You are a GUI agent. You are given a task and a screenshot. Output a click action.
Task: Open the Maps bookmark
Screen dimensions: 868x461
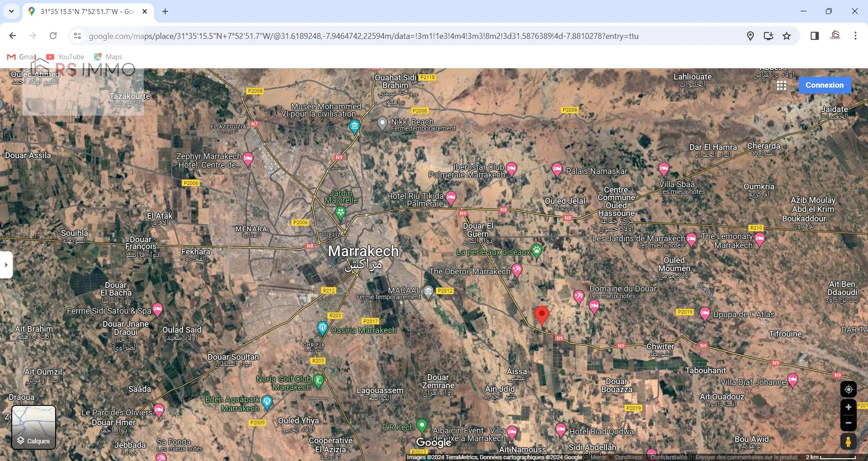coord(108,56)
